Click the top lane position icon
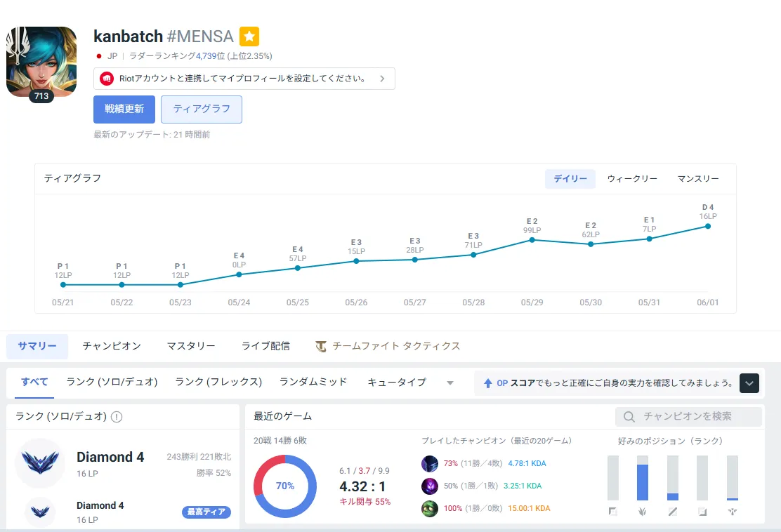 click(613, 512)
